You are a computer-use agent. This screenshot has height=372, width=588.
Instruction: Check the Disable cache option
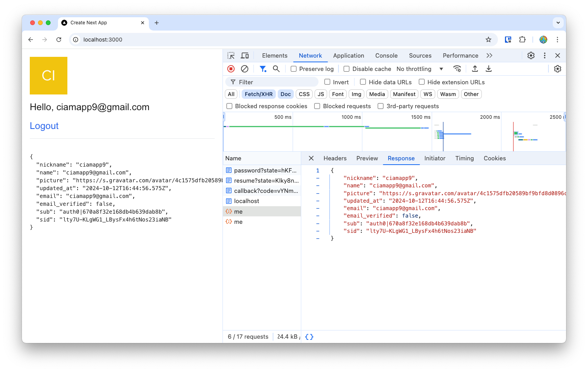pyautogui.click(x=347, y=69)
